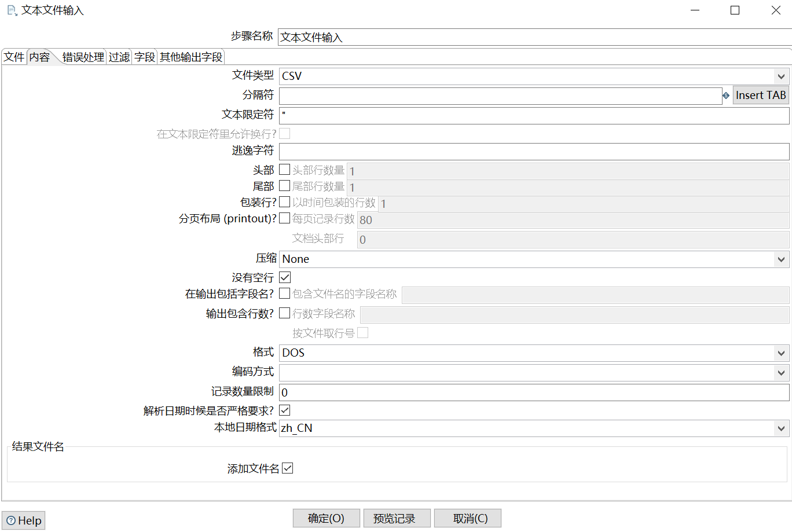Toggle the 尾部 footer checkbox
Viewport: 792px width, 532px height.
coord(285,186)
